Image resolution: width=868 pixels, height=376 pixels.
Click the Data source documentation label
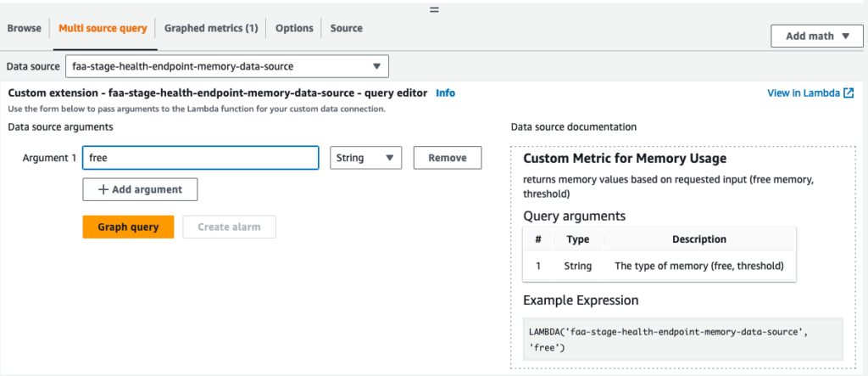click(x=574, y=127)
